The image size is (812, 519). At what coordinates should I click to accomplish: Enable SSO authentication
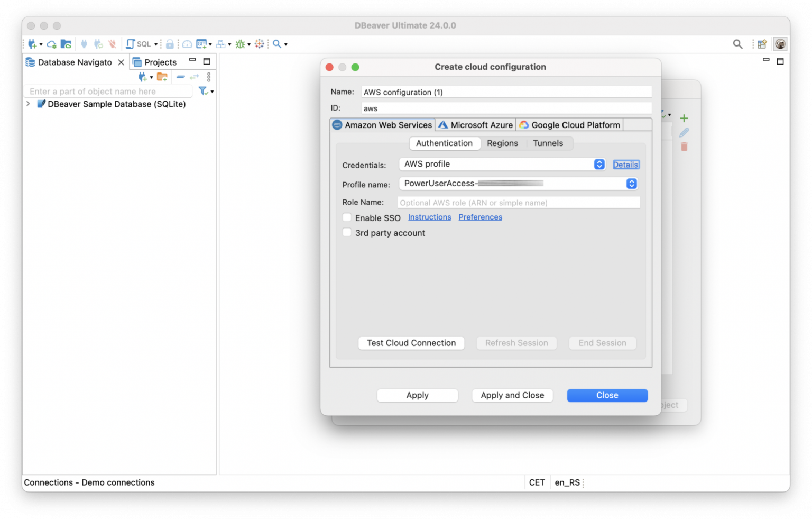pyautogui.click(x=347, y=217)
